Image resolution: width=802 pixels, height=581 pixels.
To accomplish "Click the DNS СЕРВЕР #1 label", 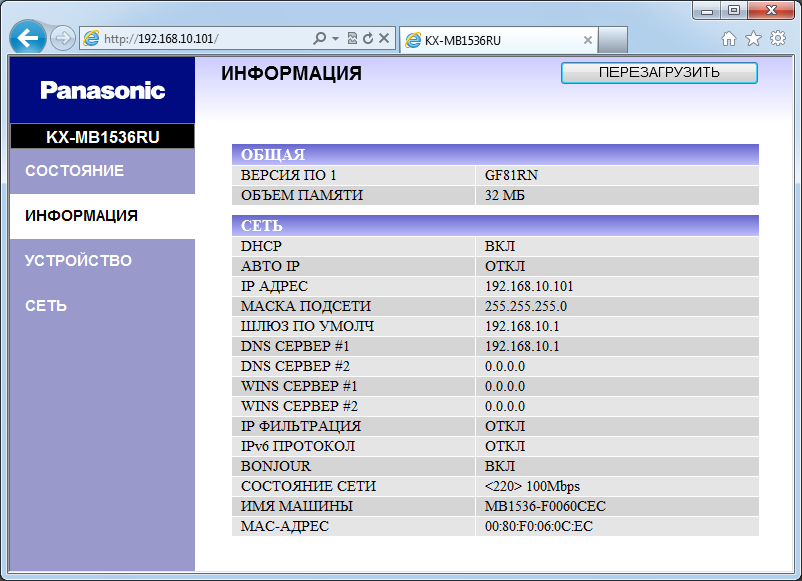I will tap(295, 346).
